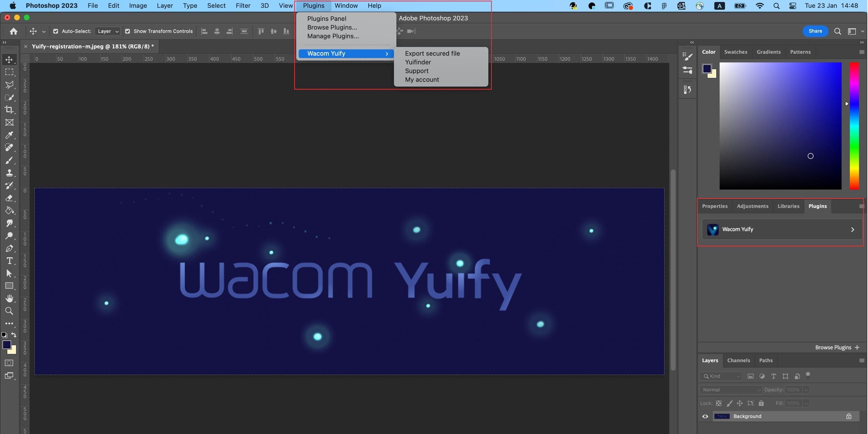Toggle Lock transparent pixels
Viewport: 868px width, 434px height.
coord(718,403)
